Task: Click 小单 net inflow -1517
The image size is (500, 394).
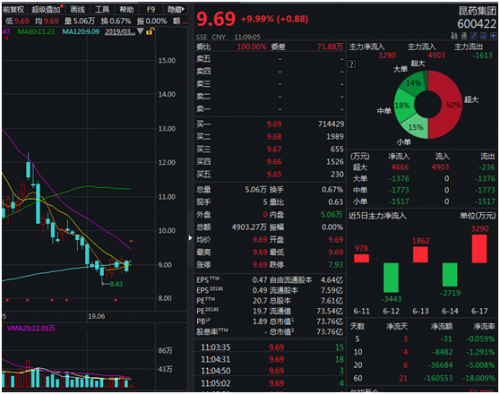Action: coord(399,202)
